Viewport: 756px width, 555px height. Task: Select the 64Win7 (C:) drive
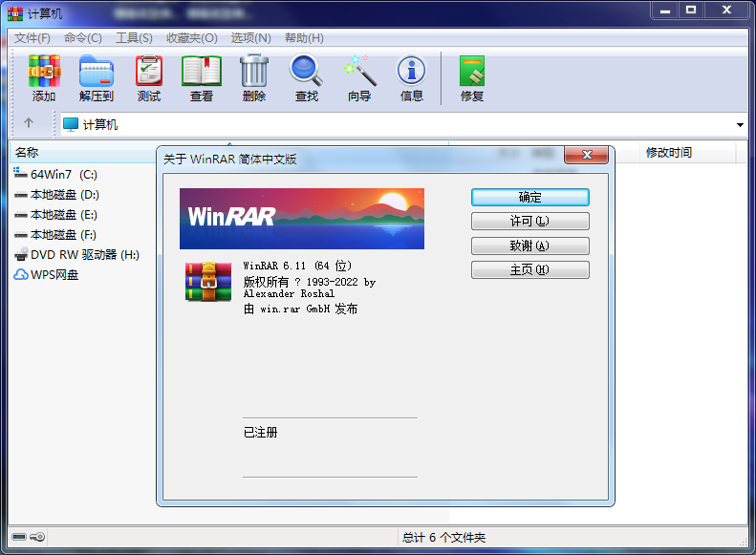(x=55, y=174)
